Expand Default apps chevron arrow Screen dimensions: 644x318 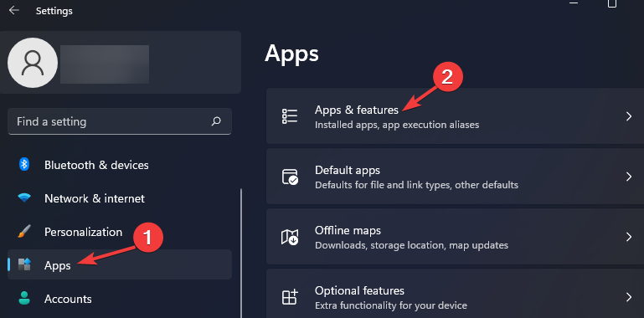click(x=628, y=177)
